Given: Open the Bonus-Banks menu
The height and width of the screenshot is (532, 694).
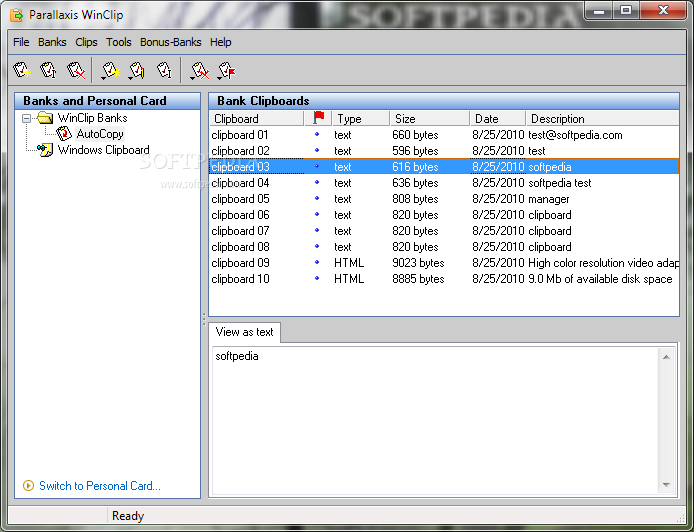Looking at the screenshot, I should point(170,42).
